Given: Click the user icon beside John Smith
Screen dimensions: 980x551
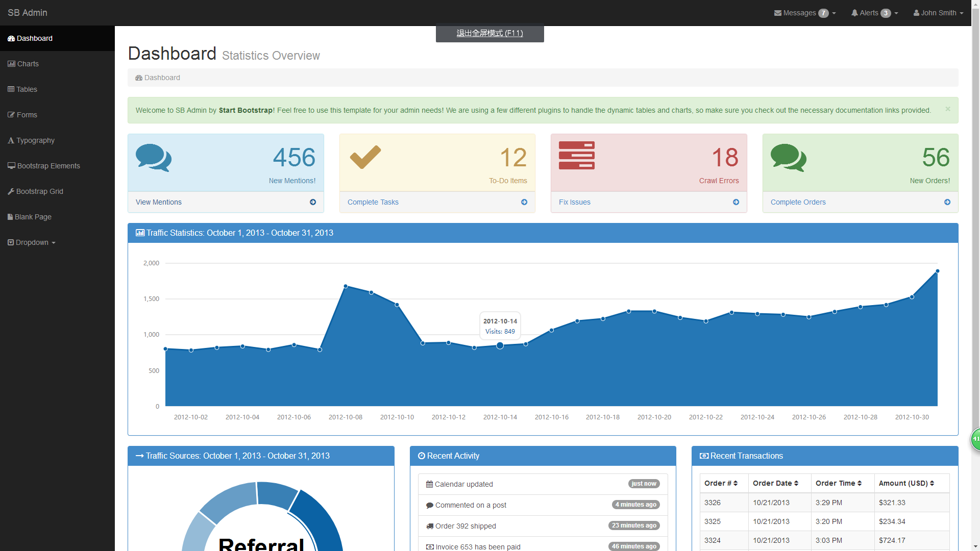Looking at the screenshot, I should 916,13.
